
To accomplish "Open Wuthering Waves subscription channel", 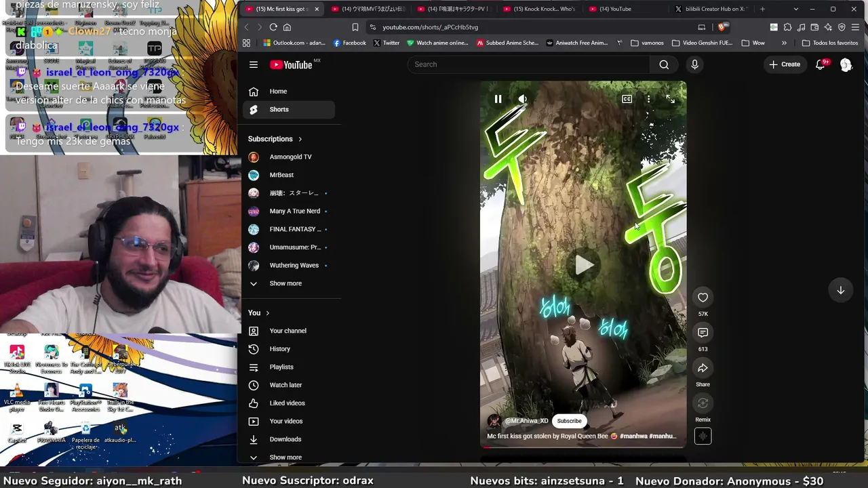I will point(289,265).
